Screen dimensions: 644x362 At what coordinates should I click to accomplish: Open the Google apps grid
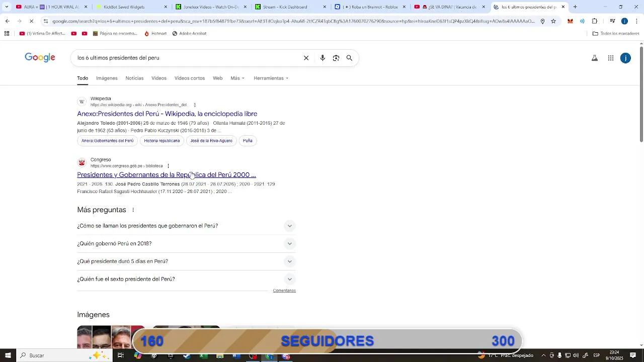click(611, 58)
